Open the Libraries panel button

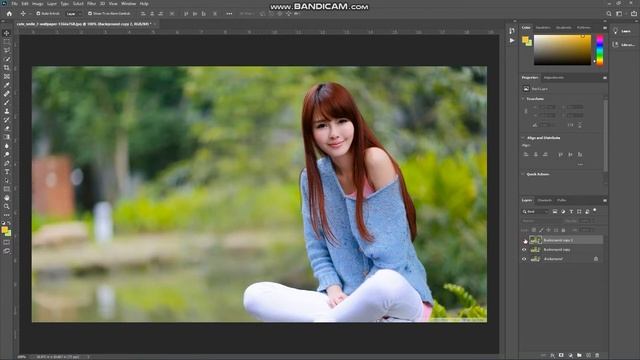point(623,44)
